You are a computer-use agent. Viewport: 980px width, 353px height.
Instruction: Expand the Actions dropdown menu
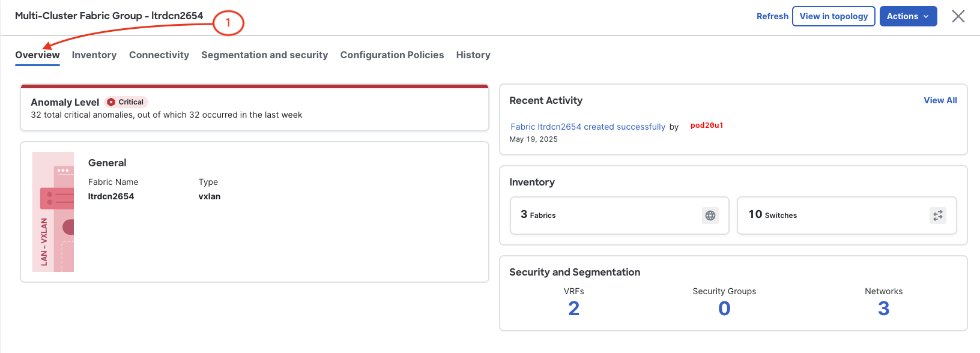click(908, 16)
